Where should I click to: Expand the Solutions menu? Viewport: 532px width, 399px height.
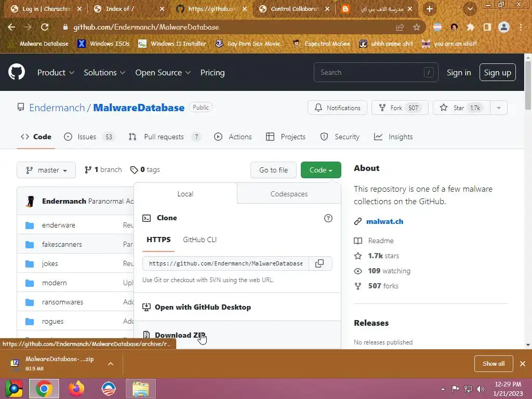(104, 73)
